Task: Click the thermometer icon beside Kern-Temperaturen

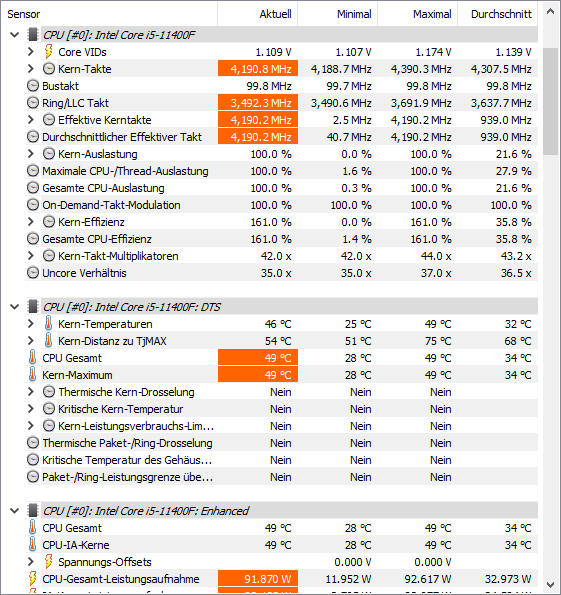Action: click(x=48, y=324)
